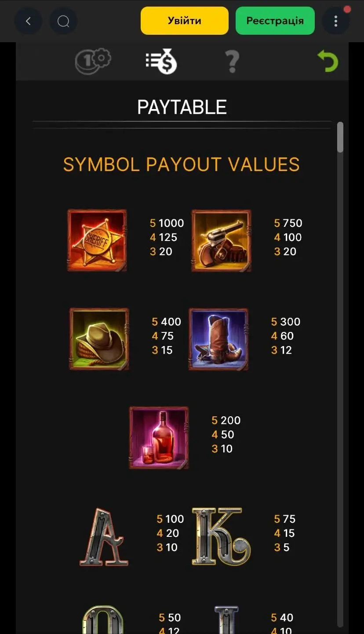Tap the Sheriff star badge symbol

[97, 240]
